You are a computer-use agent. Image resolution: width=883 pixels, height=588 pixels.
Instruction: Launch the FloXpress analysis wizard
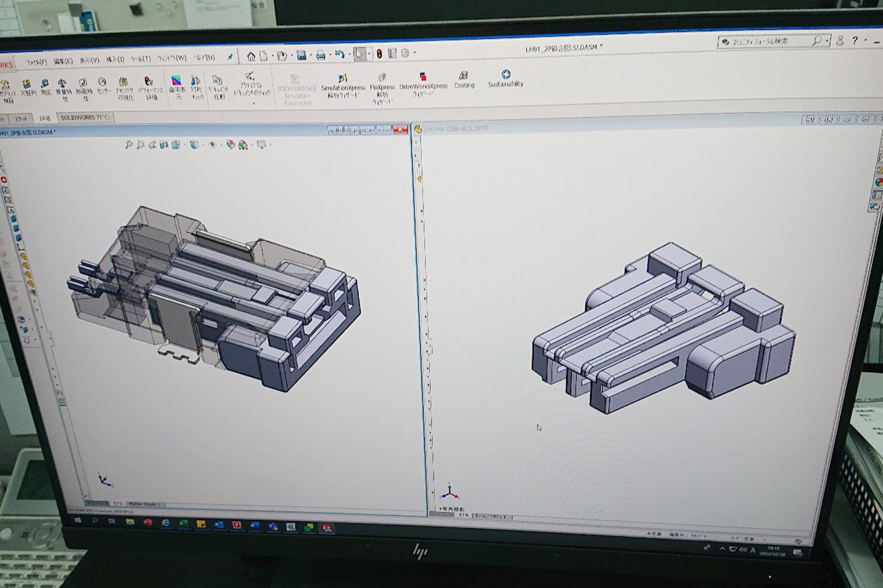[x=382, y=89]
